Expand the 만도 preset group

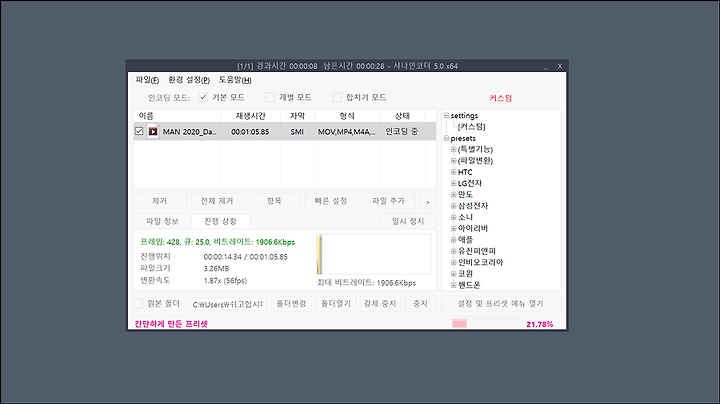pyautogui.click(x=453, y=195)
